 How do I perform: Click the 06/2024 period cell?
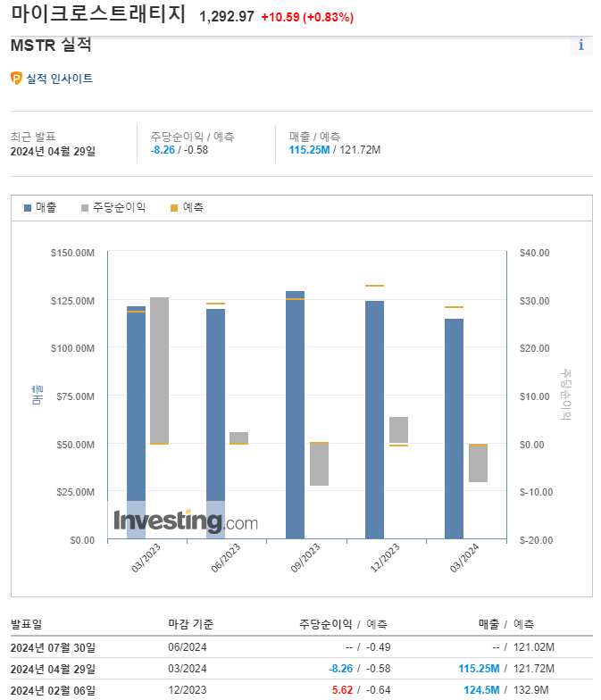pos(188,647)
